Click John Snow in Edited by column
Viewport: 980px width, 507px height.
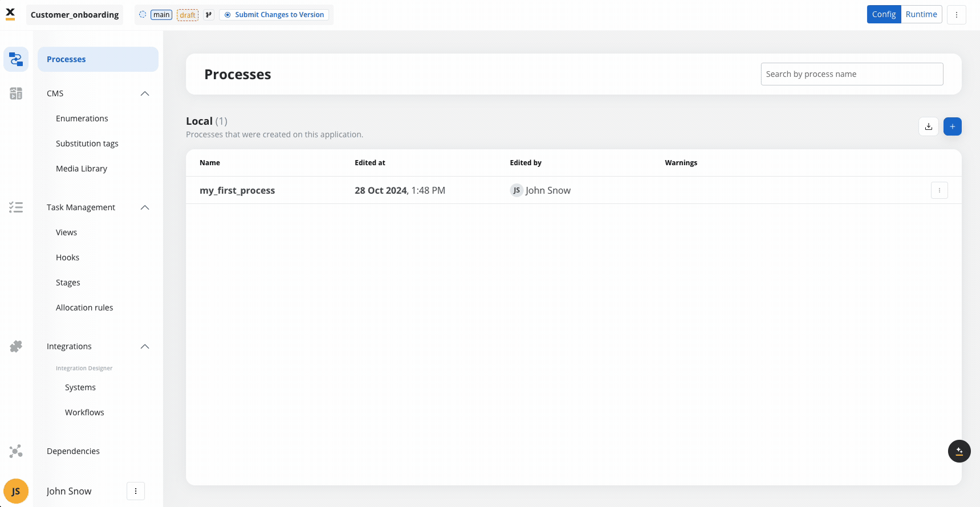click(548, 190)
